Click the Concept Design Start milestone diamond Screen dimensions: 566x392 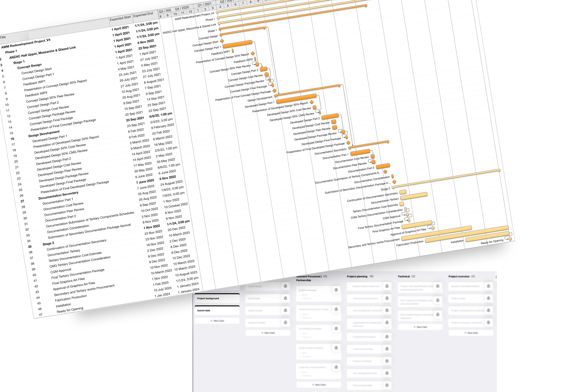[x=222, y=41]
